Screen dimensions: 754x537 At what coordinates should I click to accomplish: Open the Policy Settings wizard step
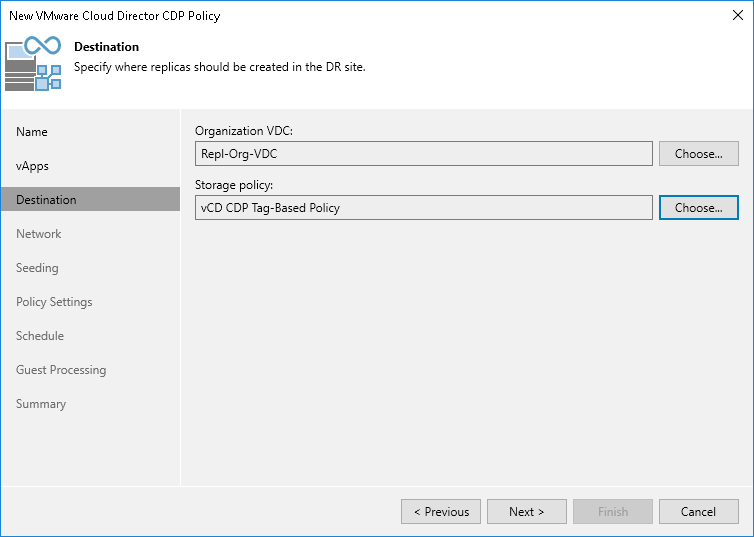point(54,302)
